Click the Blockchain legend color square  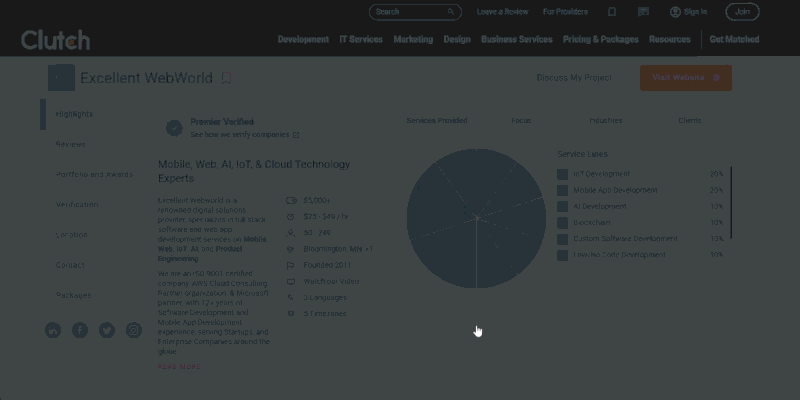[x=563, y=223]
